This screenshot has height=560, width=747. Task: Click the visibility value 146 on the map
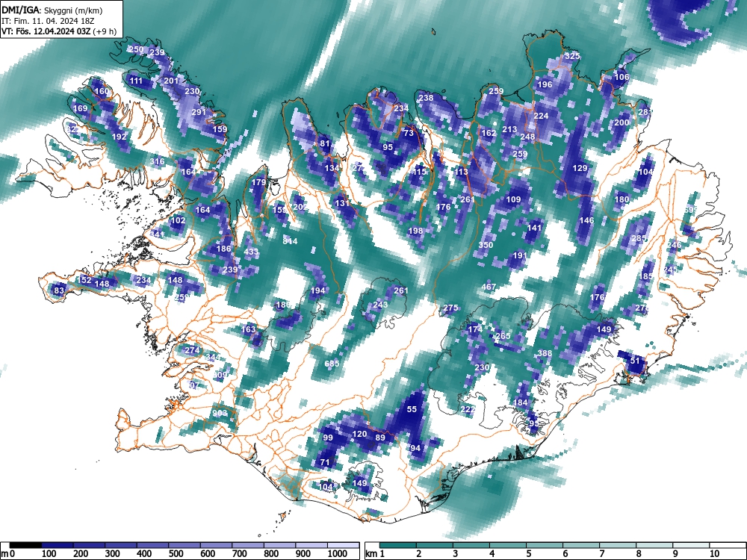tap(587, 220)
